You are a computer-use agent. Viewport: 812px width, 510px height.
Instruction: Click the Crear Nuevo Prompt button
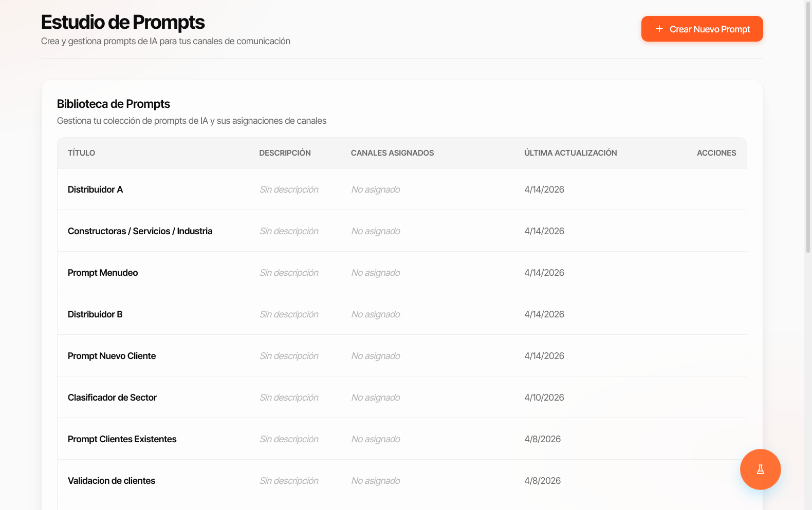[702, 29]
